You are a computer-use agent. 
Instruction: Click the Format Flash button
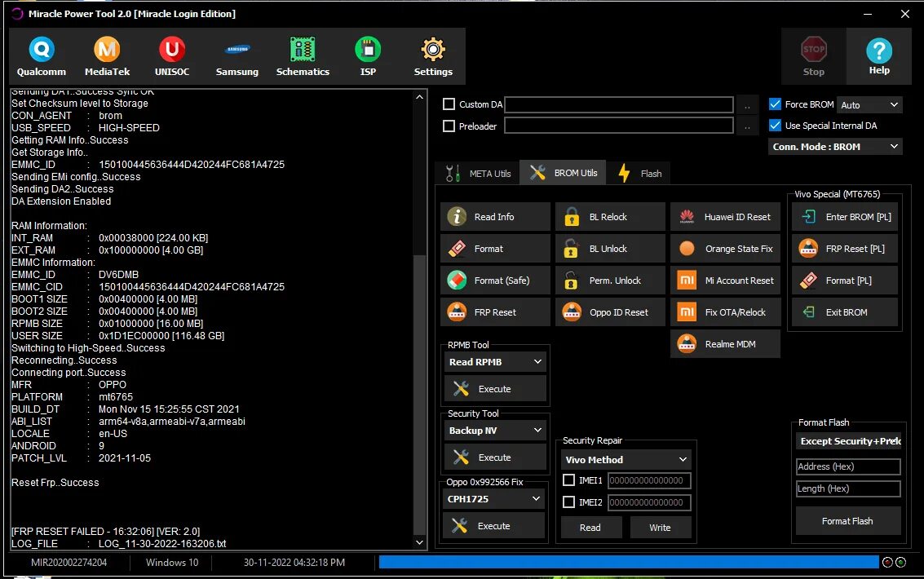(849, 521)
